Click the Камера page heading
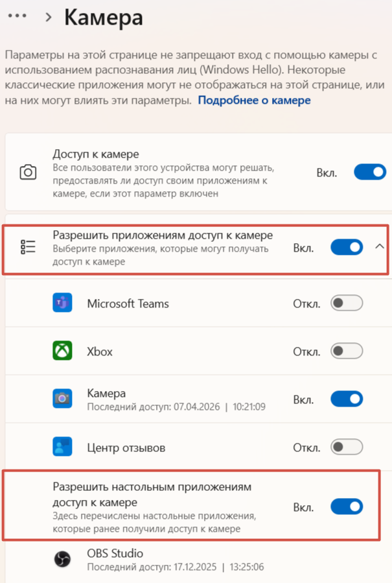Viewport: 392px width, 583px height. click(104, 17)
